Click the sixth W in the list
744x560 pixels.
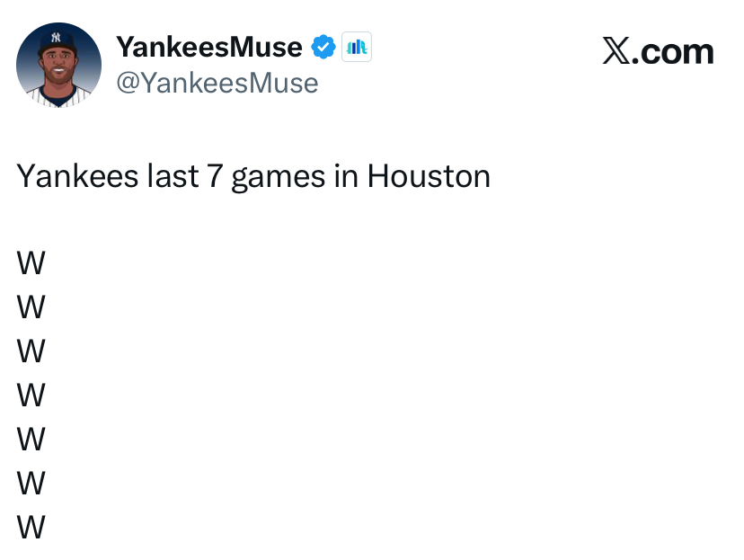click(31, 484)
